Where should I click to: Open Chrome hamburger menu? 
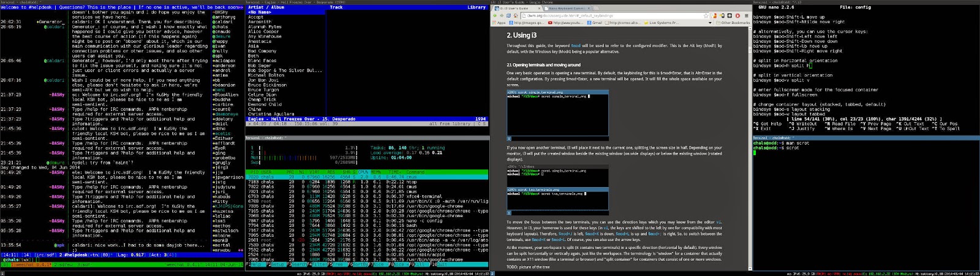click(x=746, y=15)
